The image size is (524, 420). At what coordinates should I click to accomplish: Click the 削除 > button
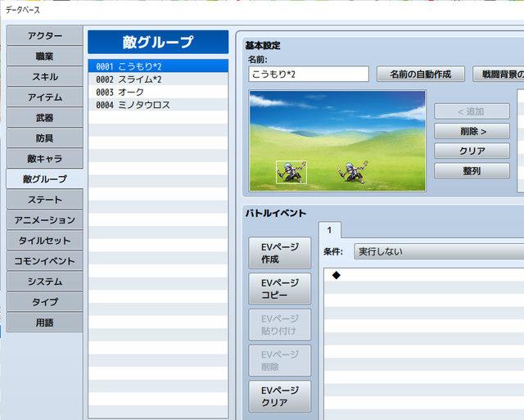[x=472, y=131]
